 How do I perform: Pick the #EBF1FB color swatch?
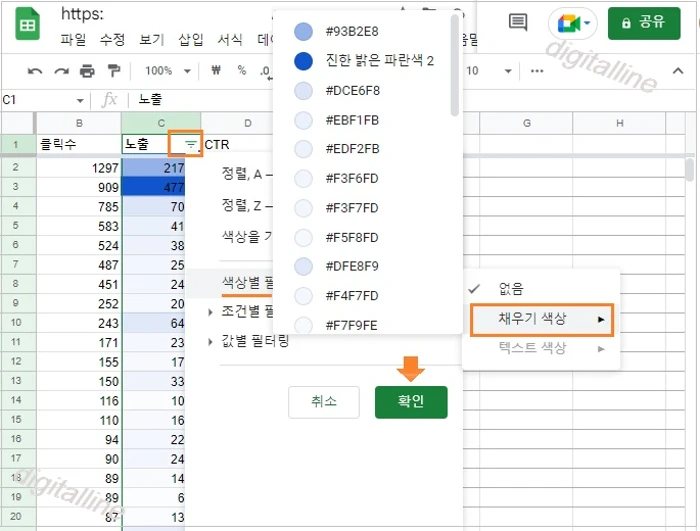(x=303, y=120)
